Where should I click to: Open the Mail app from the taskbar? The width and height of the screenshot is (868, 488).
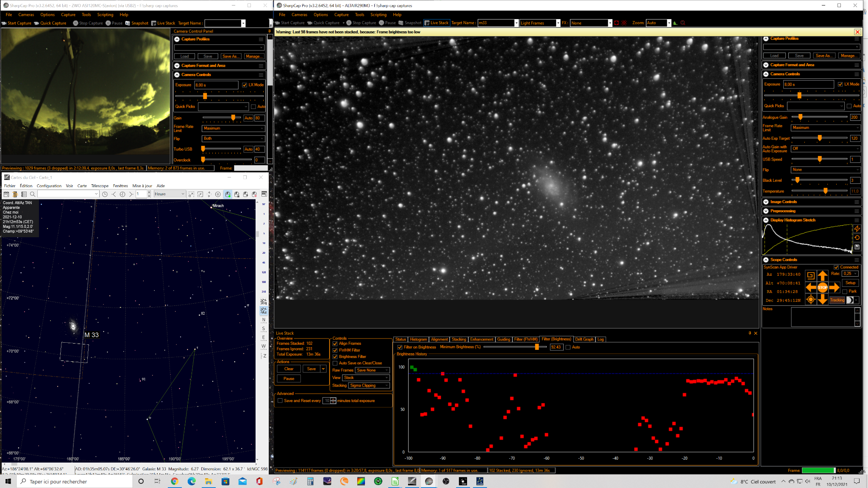[242, 481]
